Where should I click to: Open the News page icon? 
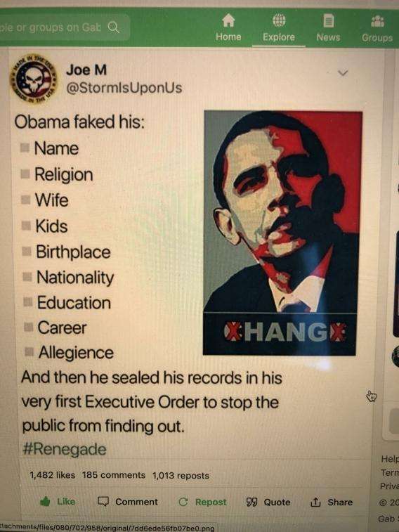click(x=328, y=20)
